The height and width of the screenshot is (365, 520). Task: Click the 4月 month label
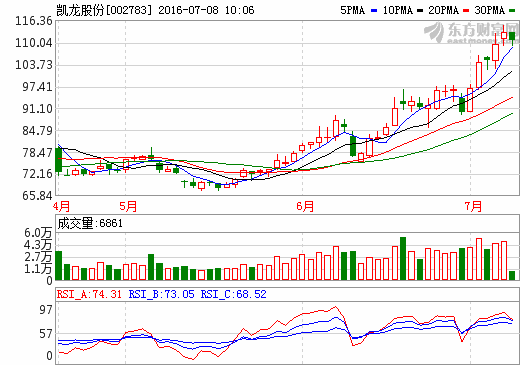tap(62, 207)
